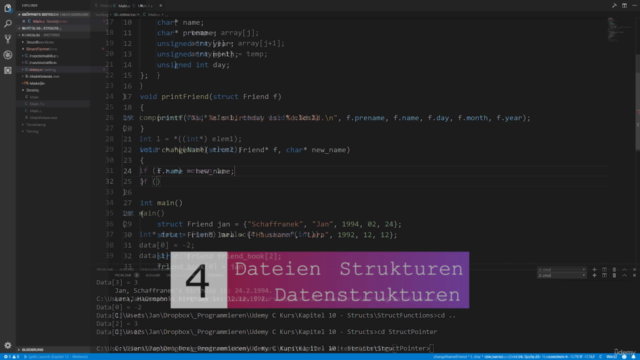Click the editor vertical scrollbar
The image size is (640, 360).
pos(637,102)
